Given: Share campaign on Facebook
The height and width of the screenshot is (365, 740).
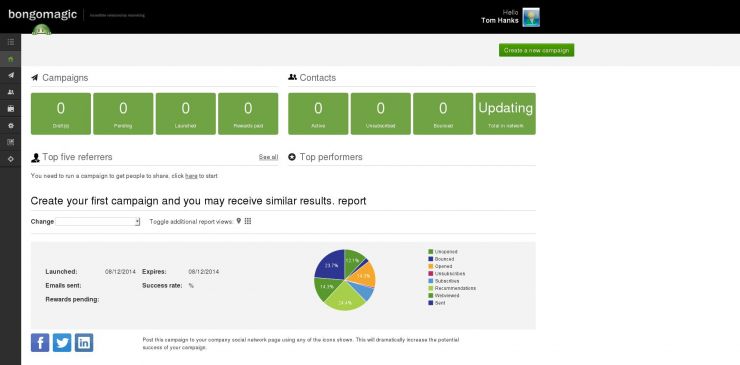Looking at the screenshot, I should pyautogui.click(x=40, y=343).
